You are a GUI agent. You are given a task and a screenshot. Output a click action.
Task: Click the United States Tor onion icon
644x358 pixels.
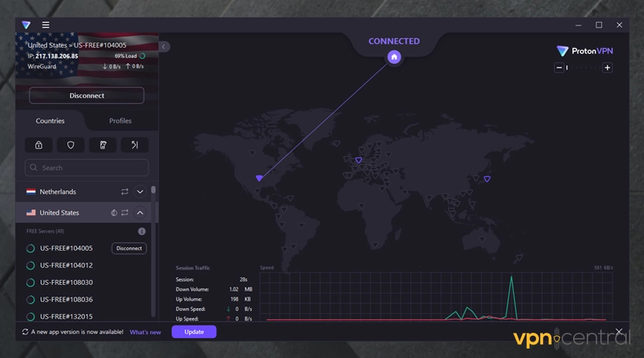[114, 213]
